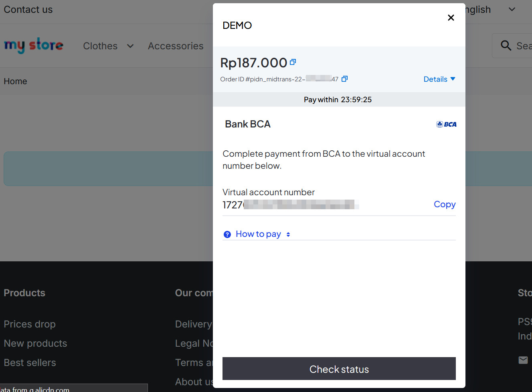
Task: Open the Contact us link
Action: (28, 10)
